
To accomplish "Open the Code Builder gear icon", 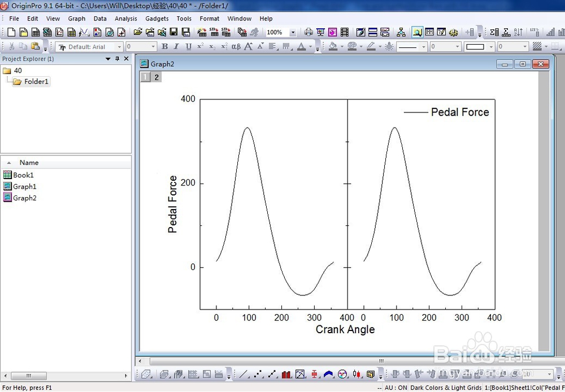I will point(453,32).
